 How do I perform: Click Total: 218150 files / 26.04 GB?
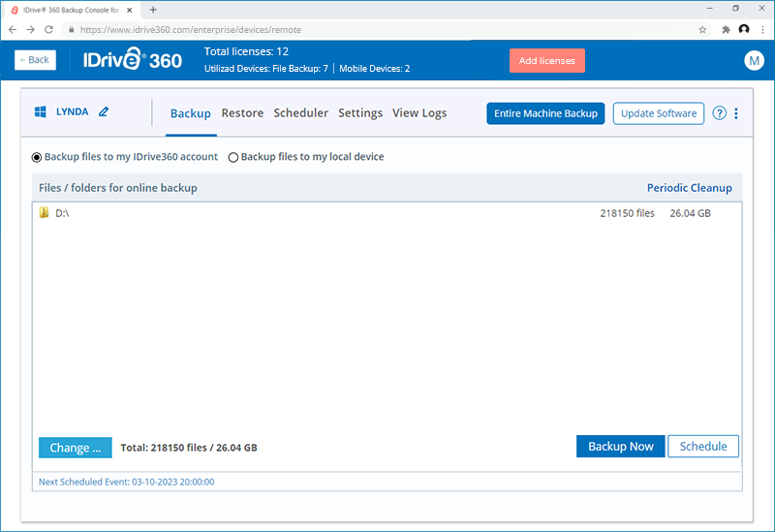189,448
